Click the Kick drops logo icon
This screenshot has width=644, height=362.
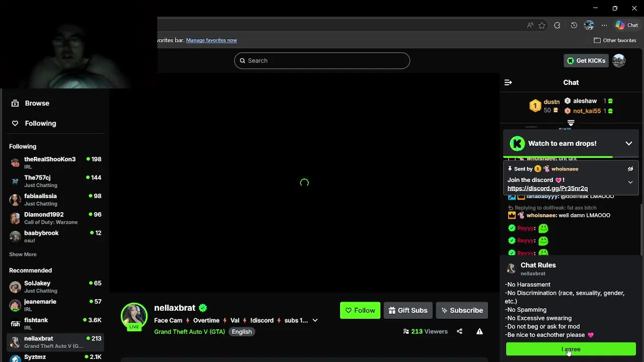(517, 143)
